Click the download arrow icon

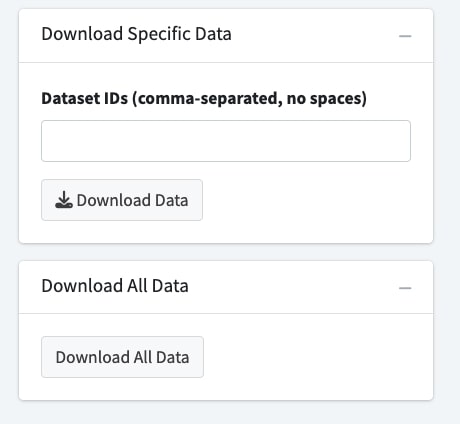pos(63,200)
